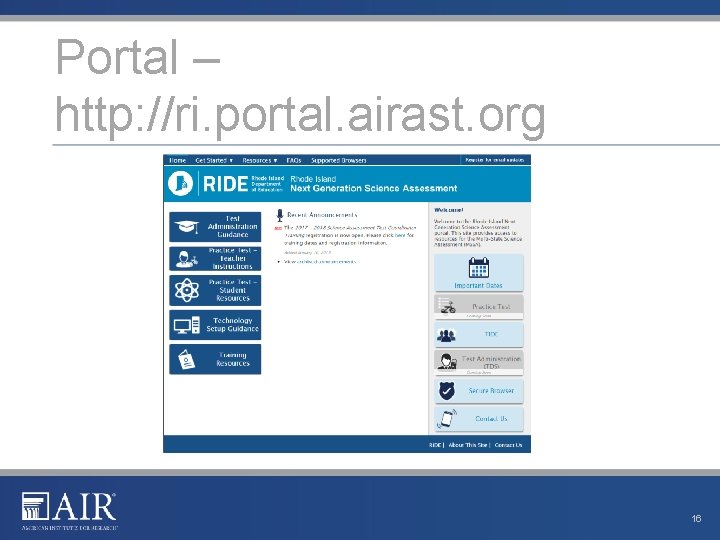Expand the Resources dropdown menu
Screen dimensions: 720x540
pyautogui.click(x=259, y=160)
